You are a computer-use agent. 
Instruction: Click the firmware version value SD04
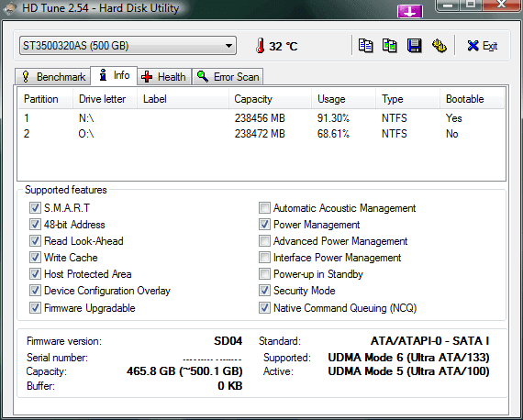click(x=228, y=341)
